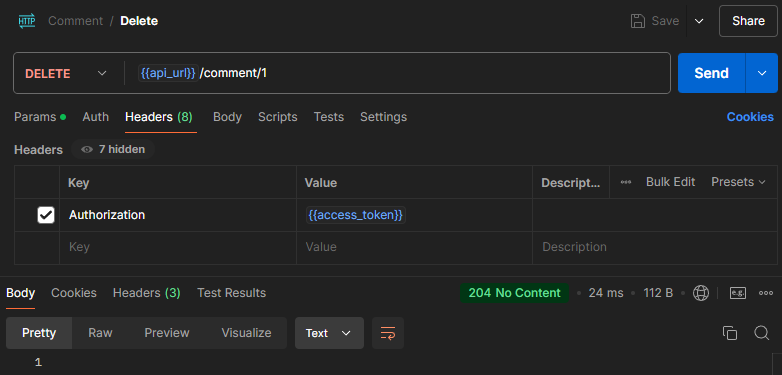Select the Raw view
This screenshot has height=375, width=782.
[100, 333]
